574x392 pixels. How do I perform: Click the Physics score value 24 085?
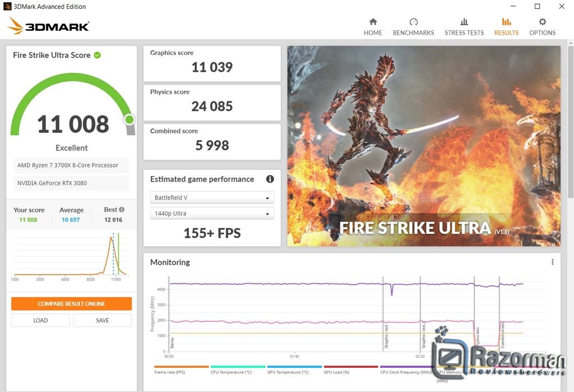(212, 106)
